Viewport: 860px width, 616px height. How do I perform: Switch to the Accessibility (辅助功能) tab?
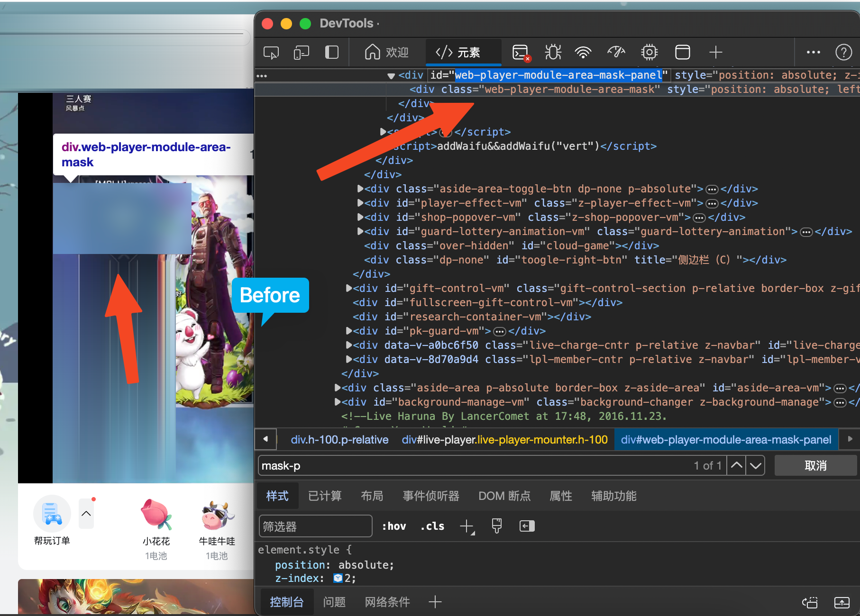(614, 496)
